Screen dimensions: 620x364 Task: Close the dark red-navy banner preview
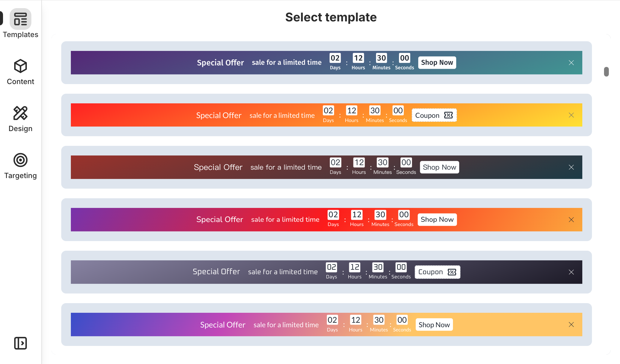click(x=571, y=167)
